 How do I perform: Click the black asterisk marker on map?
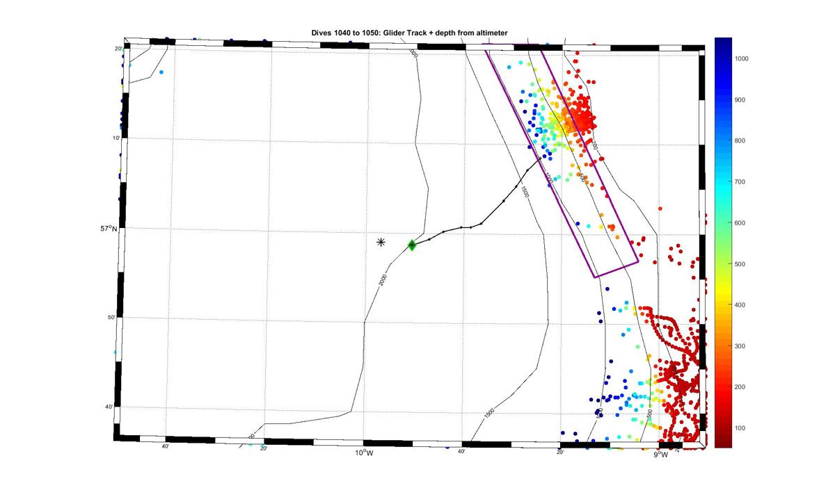(x=381, y=242)
